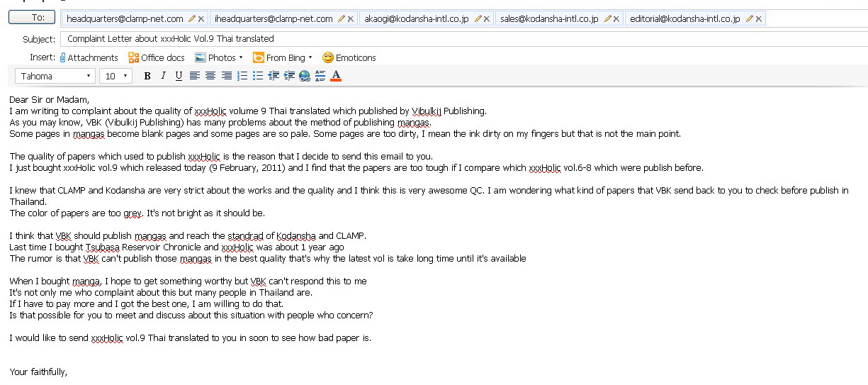This screenshot has width=868, height=385.
Task: Place cursor at 'Your faithfully,' closing line
Action: click(38, 372)
